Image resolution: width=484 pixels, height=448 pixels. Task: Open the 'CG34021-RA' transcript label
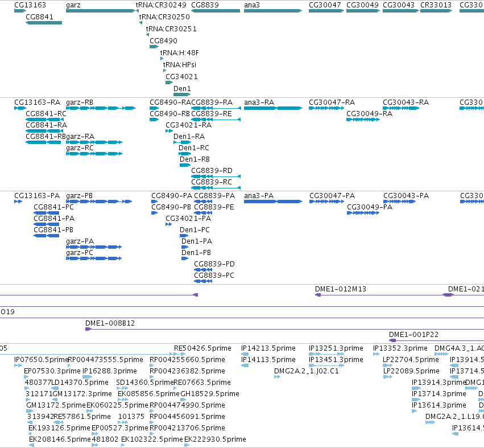pos(189,125)
